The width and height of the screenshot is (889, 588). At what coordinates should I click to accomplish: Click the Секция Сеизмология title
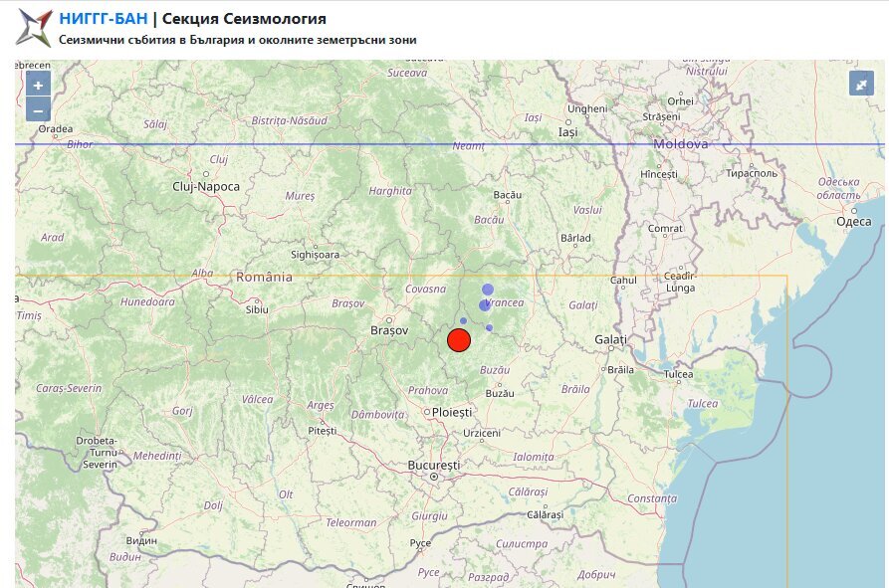pos(244,19)
